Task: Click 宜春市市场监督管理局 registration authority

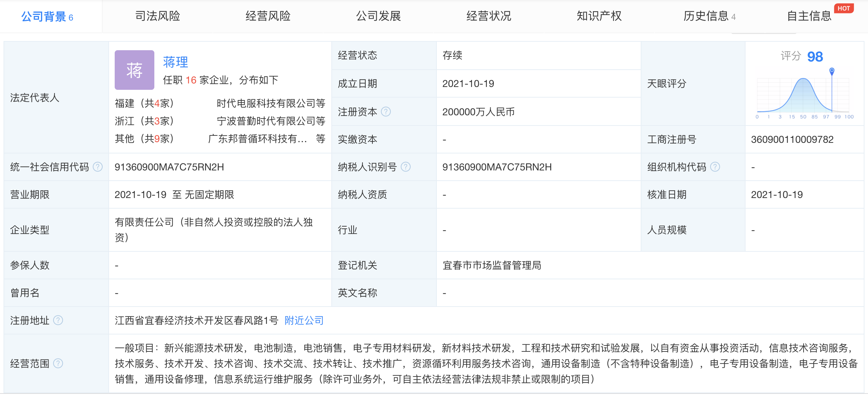Action: (x=492, y=265)
